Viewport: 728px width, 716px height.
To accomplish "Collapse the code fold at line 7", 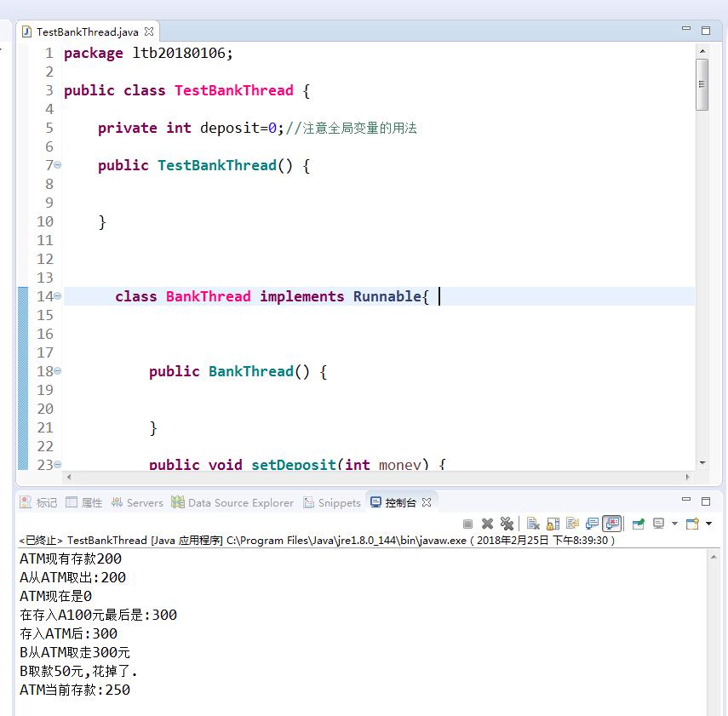I will (x=58, y=165).
